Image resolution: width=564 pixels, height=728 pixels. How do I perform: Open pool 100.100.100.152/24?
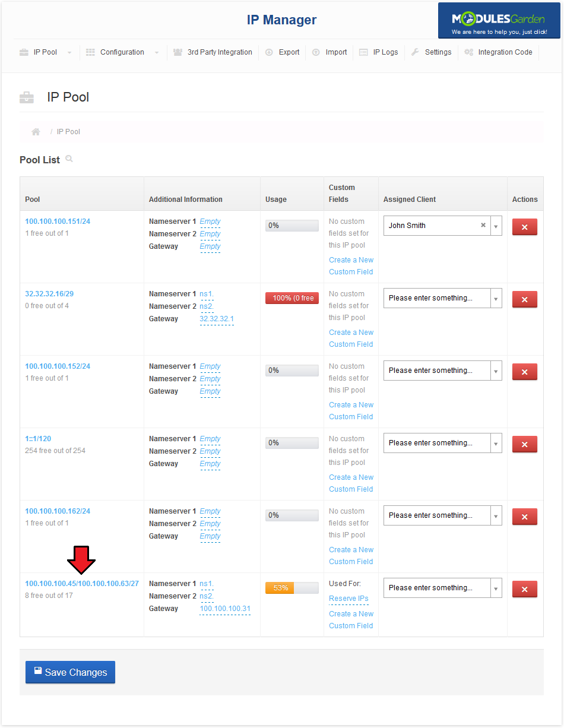tap(58, 366)
